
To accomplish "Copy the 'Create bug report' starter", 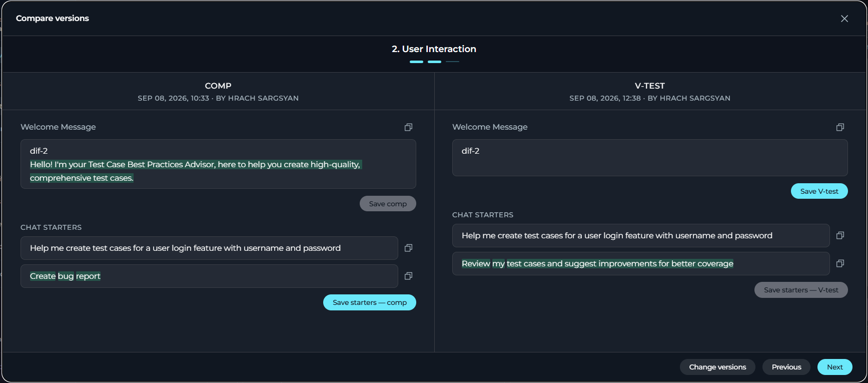I will click(408, 276).
